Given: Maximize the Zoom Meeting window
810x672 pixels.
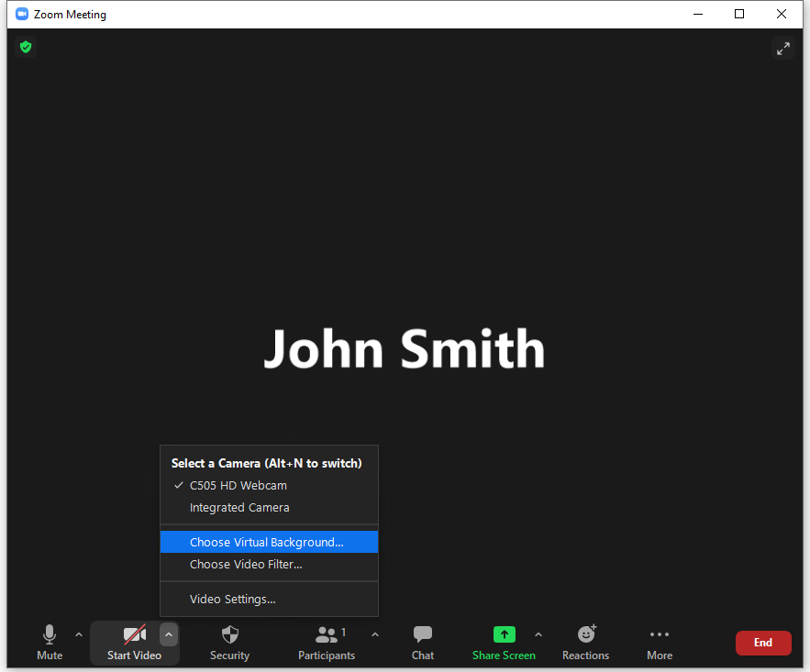Looking at the screenshot, I should click(739, 15).
